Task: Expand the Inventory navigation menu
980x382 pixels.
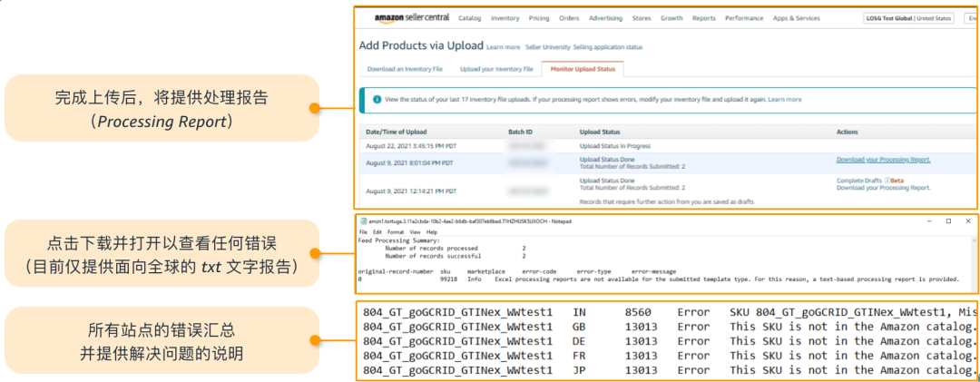Action: (x=505, y=18)
